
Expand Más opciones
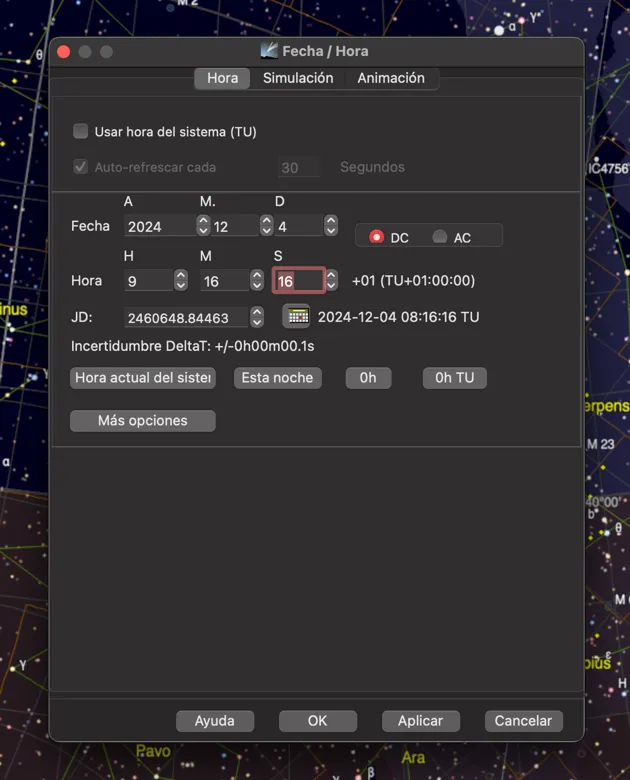click(x=143, y=421)
